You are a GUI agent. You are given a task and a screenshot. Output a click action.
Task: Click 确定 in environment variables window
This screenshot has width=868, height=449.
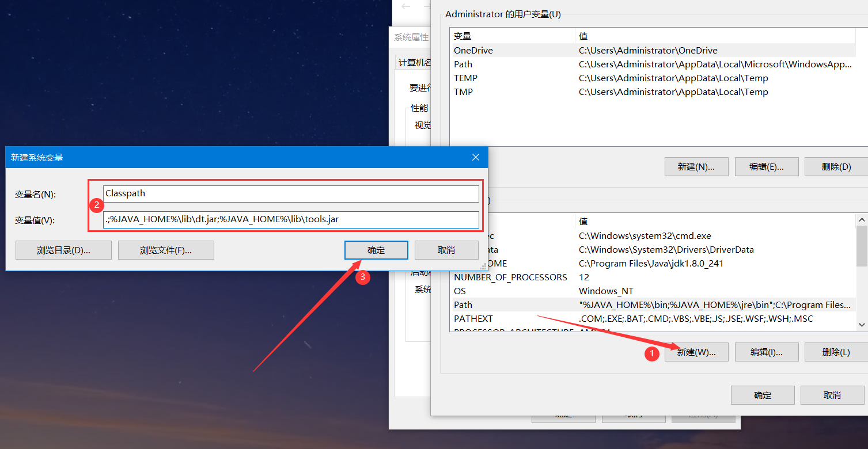click(x=763, y=395)
